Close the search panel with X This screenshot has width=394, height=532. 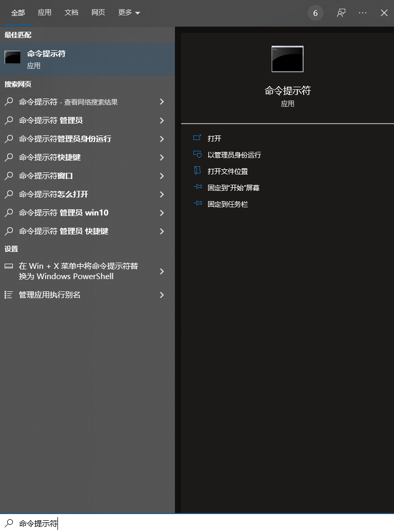pyautogui.click(x=384, y=13)
